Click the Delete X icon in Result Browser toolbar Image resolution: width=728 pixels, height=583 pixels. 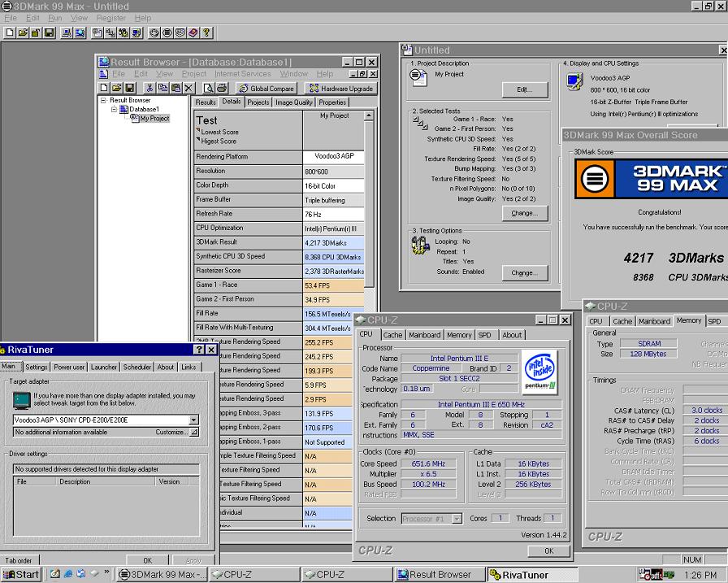188,88
